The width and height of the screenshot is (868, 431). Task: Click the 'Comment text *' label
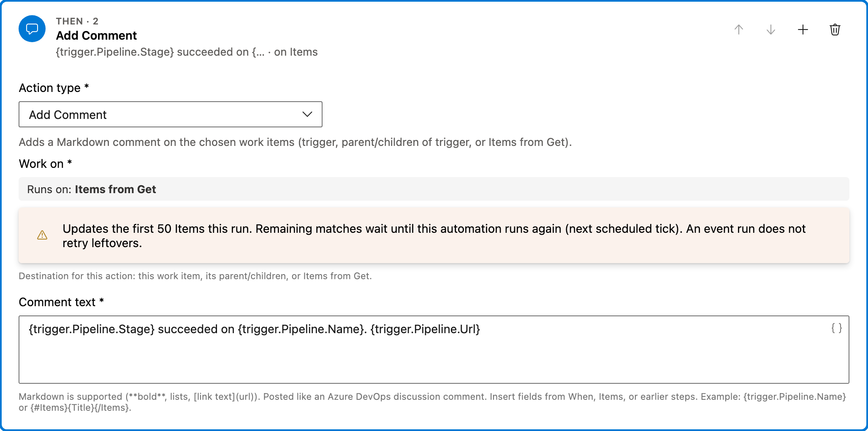tap(62, 302)
